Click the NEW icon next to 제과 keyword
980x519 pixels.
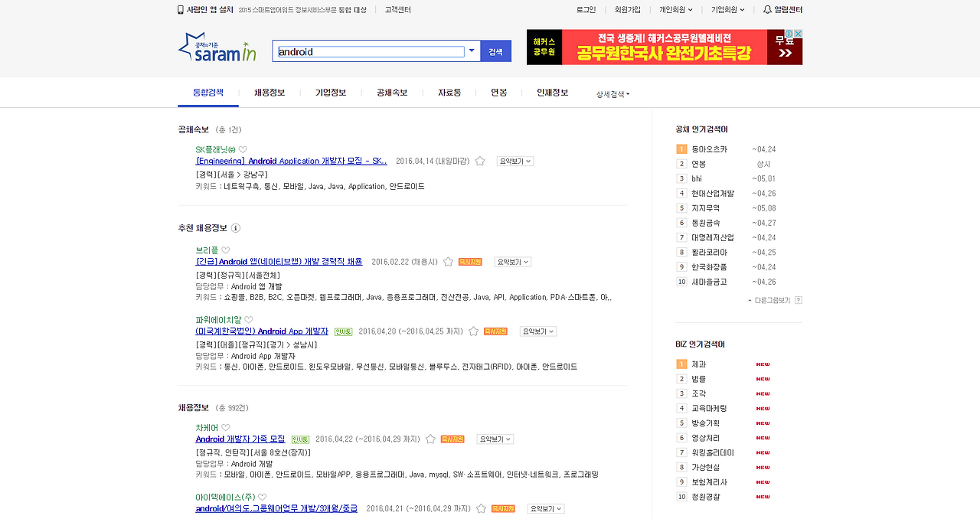coord(763,364)
